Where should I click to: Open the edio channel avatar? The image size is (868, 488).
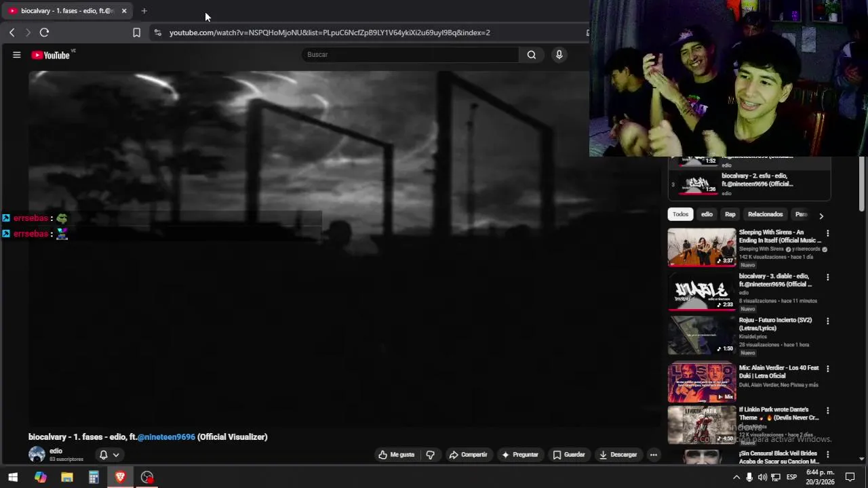[37, 454]
